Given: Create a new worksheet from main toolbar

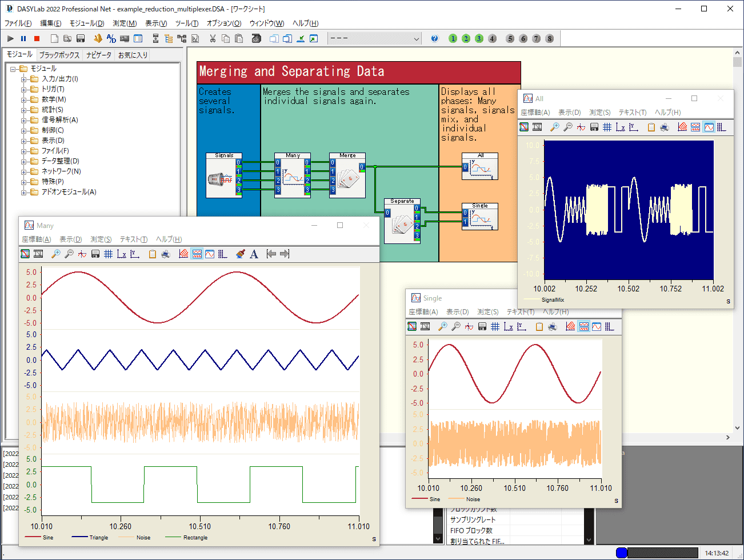Looking at the screenshot, I should tap(54, 38).
